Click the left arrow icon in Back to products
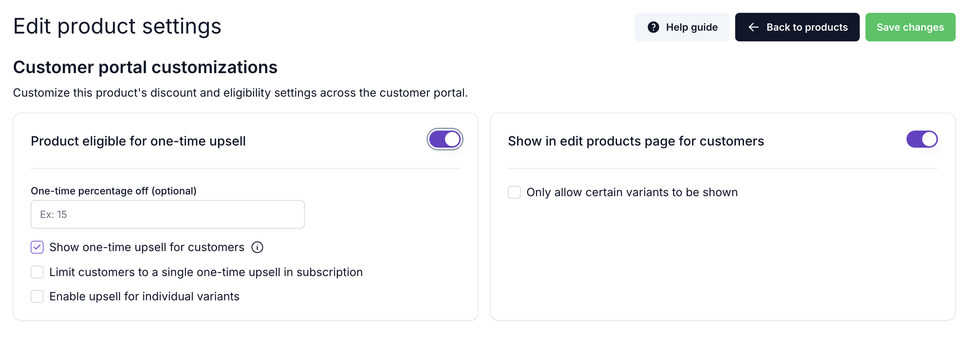 point(753,27)
